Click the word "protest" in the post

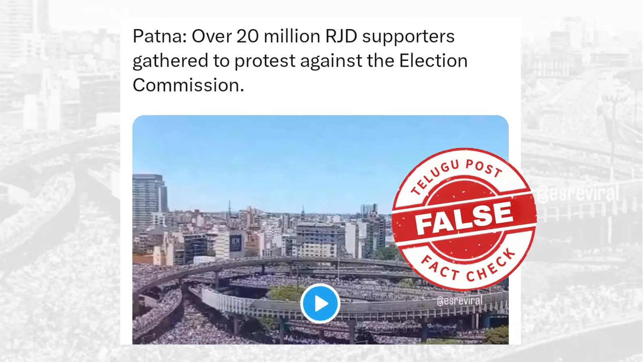(265, 61)
